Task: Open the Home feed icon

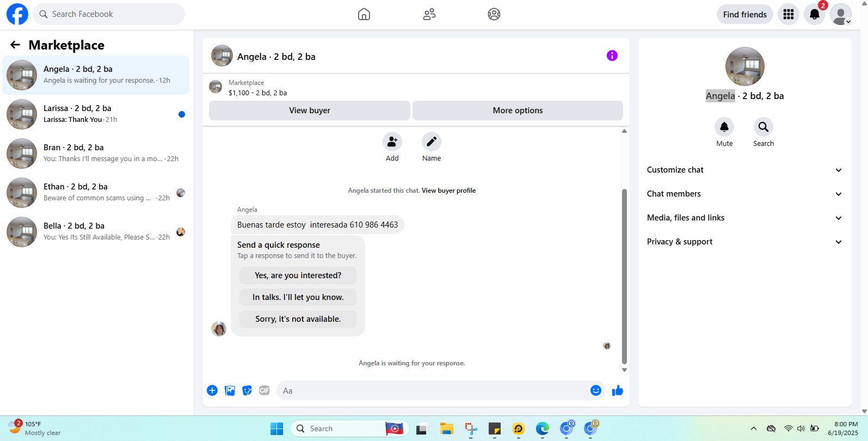Action: click(364, 14)
